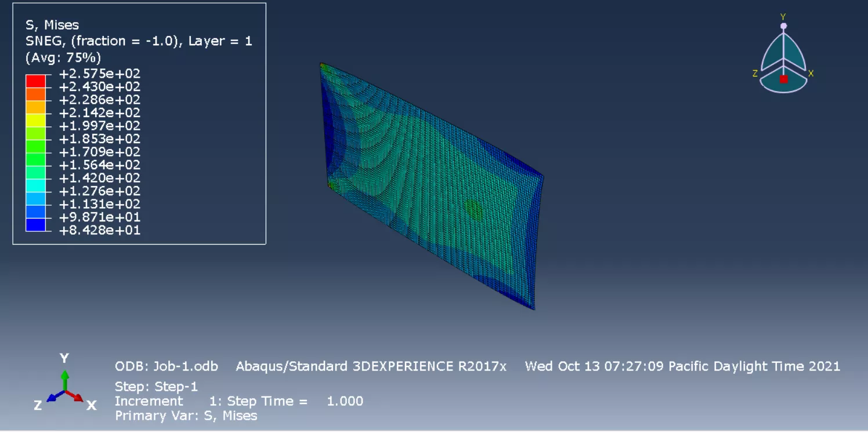Click the legend title S, Mises
This screenshot has width=868, height=433.
pyautogui.click(x=52, y=25)
